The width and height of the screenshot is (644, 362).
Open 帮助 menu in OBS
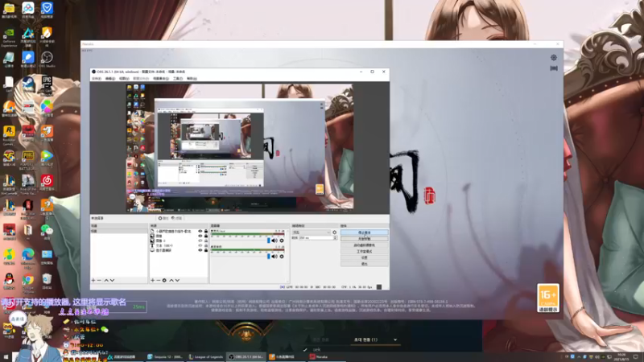coord(192,78)
